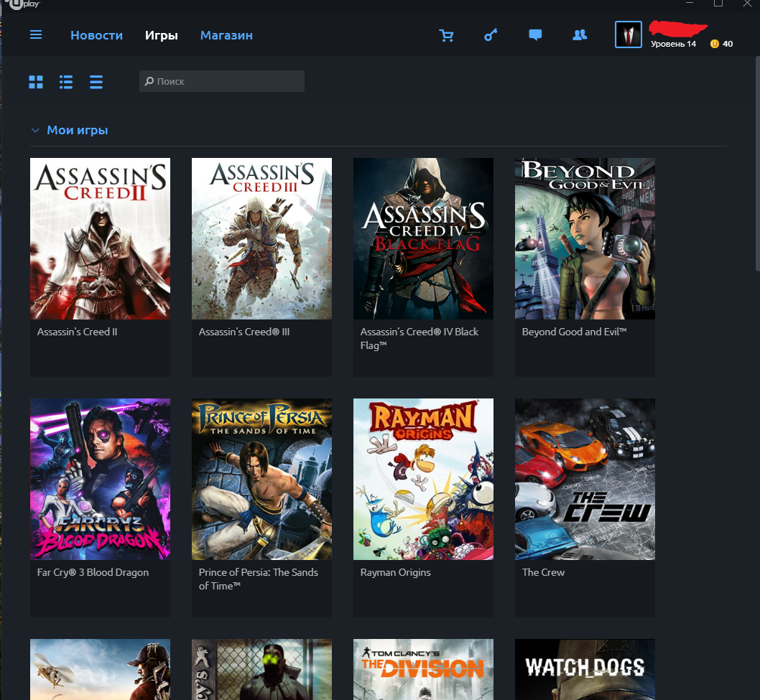Click Prince of Persia: The Sands title text
Screen dimensions: 760x700
(x=259, y=579)
